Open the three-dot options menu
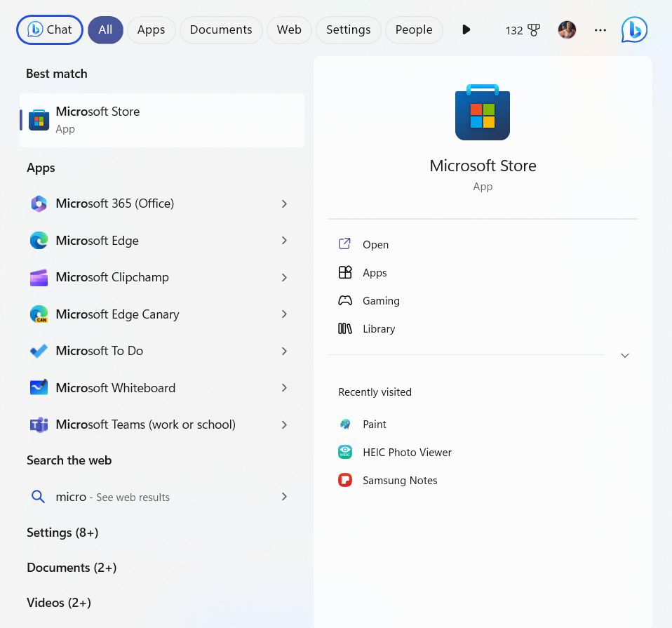Image resolution: width=672 pixels, height=628 pixels. [x=600, y=29]
